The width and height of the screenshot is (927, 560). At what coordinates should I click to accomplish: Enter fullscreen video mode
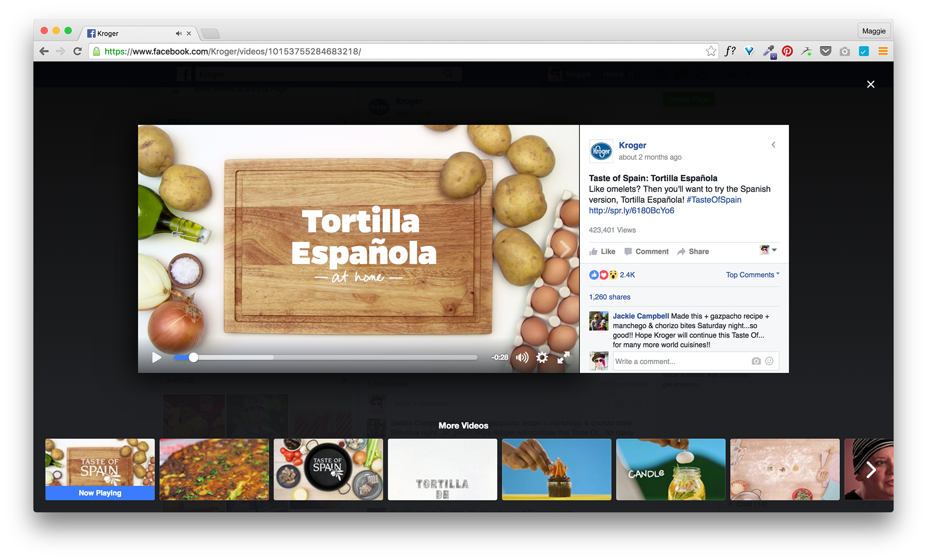point(563,357)
